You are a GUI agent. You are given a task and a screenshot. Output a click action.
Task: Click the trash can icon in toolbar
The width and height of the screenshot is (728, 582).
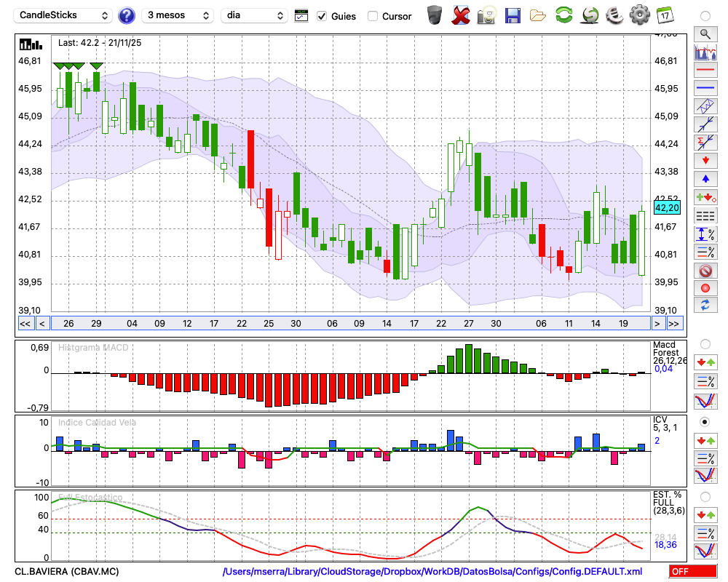point(435,15)
